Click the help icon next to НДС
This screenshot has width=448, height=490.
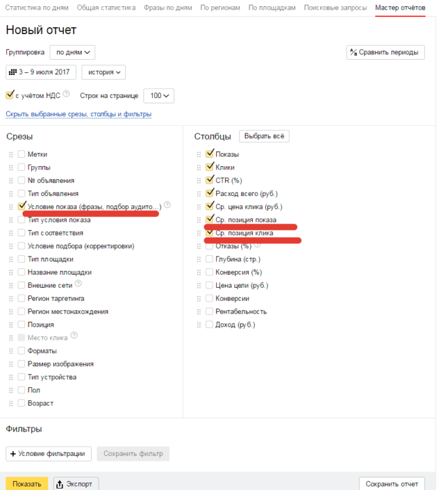click(x=66, y=93)
